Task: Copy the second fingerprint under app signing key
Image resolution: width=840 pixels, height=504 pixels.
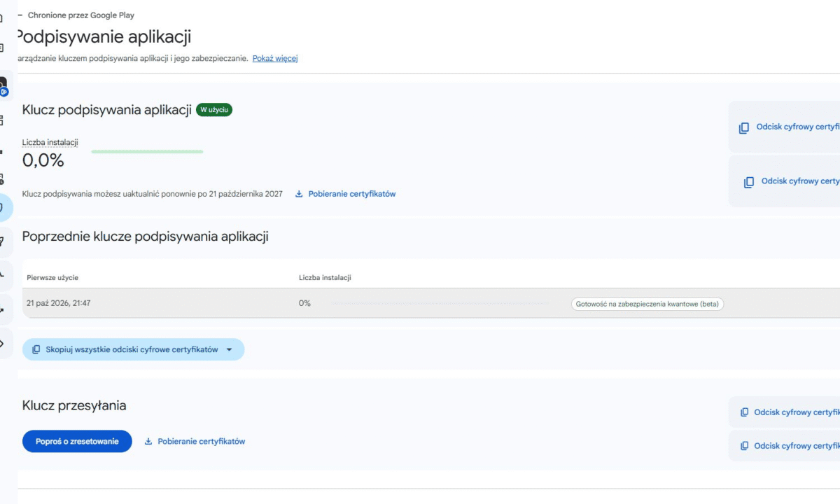Action: click(x=792, y=181)
